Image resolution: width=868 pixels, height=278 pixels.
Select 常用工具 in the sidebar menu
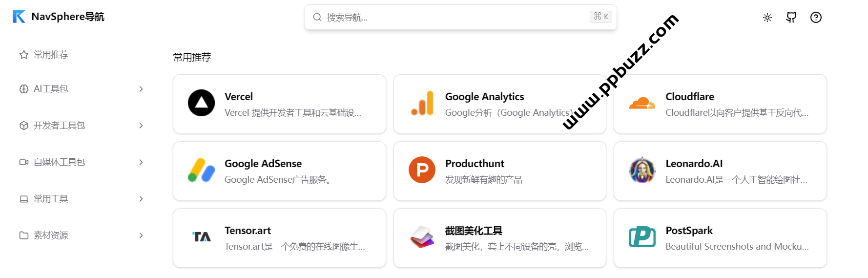pos(50,199)
